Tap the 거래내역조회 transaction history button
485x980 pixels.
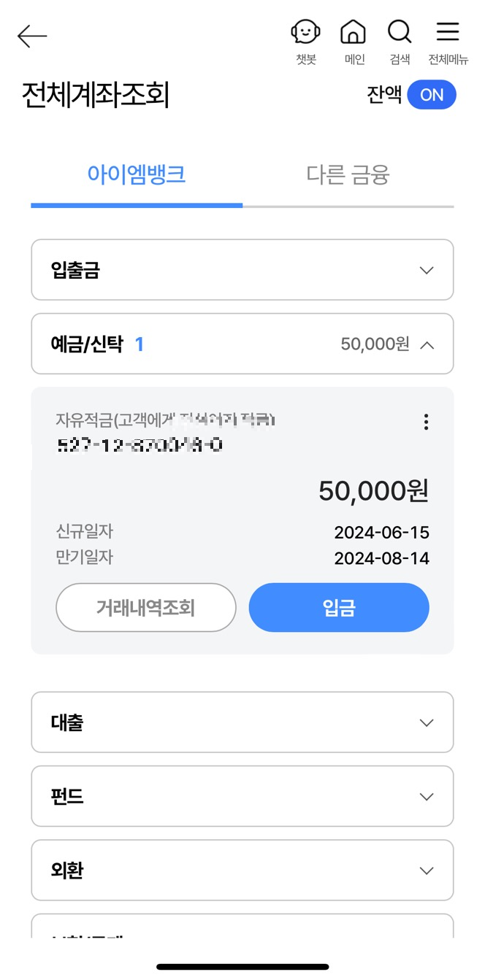coord(145,607)
